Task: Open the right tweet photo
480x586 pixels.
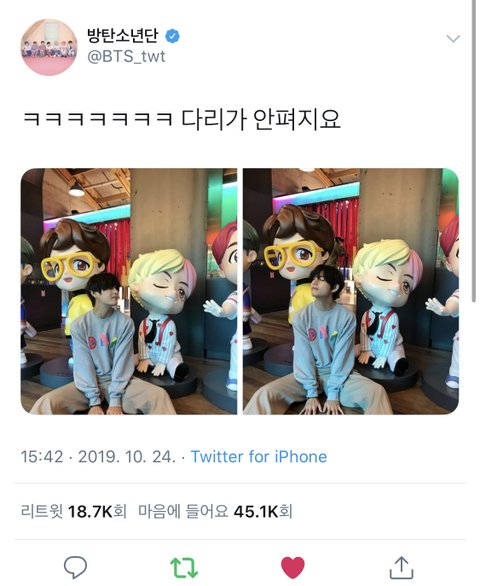Action: coord(351,291)
